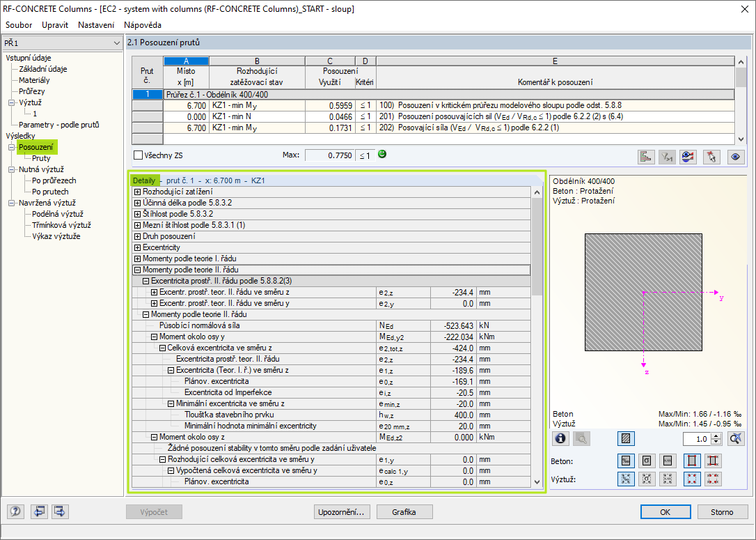Viewport: 756px width, 540px height.
Task: Click the magnifier details icon next to info
Action: point(581,438)
